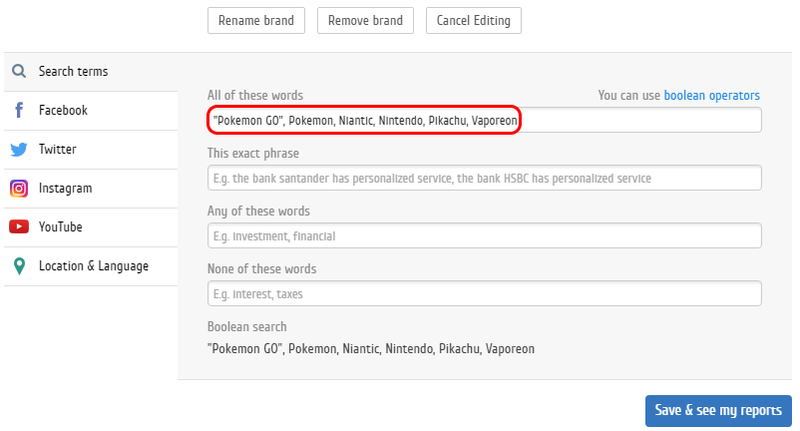This screenshot has width=800, height=431.
Task: Click the Twitter bird icon in sidebar
Action: pos(19,150)
